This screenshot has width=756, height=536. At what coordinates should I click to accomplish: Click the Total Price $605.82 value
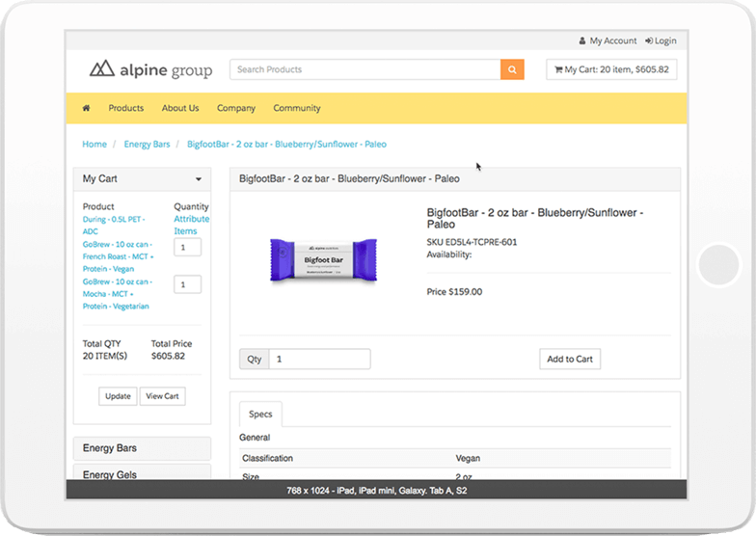pyautogui.click(x=168, y=357)
